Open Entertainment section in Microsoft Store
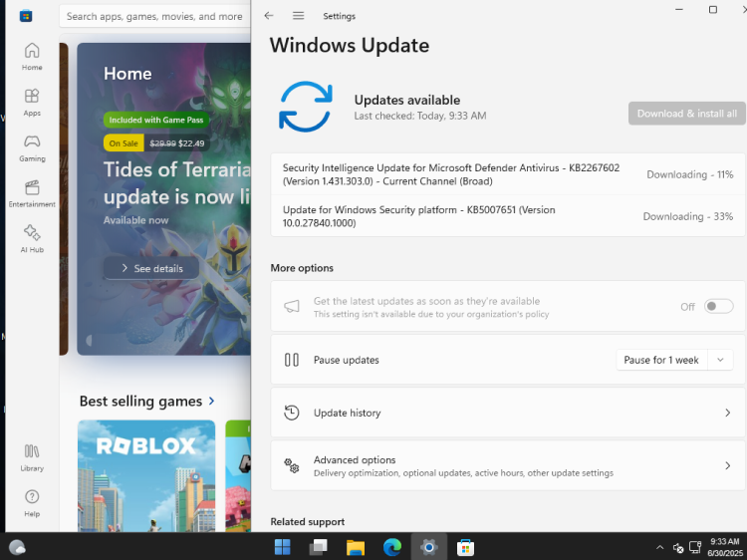 pos(32,193)
